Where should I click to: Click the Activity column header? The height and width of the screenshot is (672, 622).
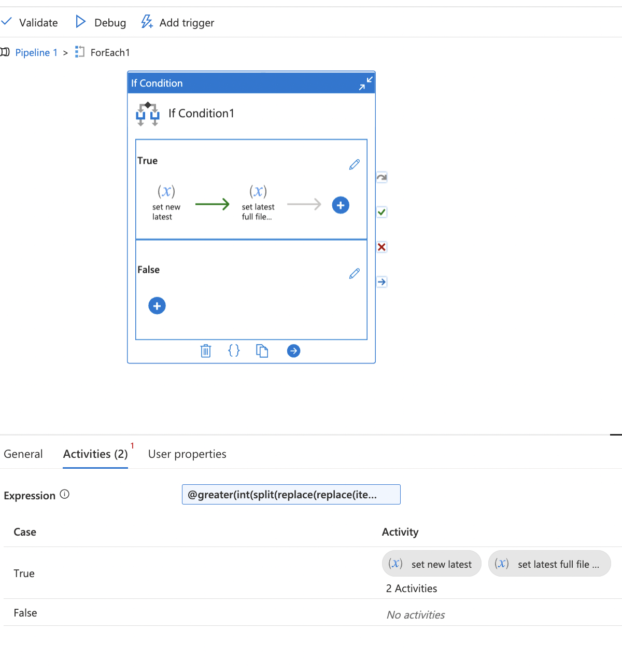[400, 532]
